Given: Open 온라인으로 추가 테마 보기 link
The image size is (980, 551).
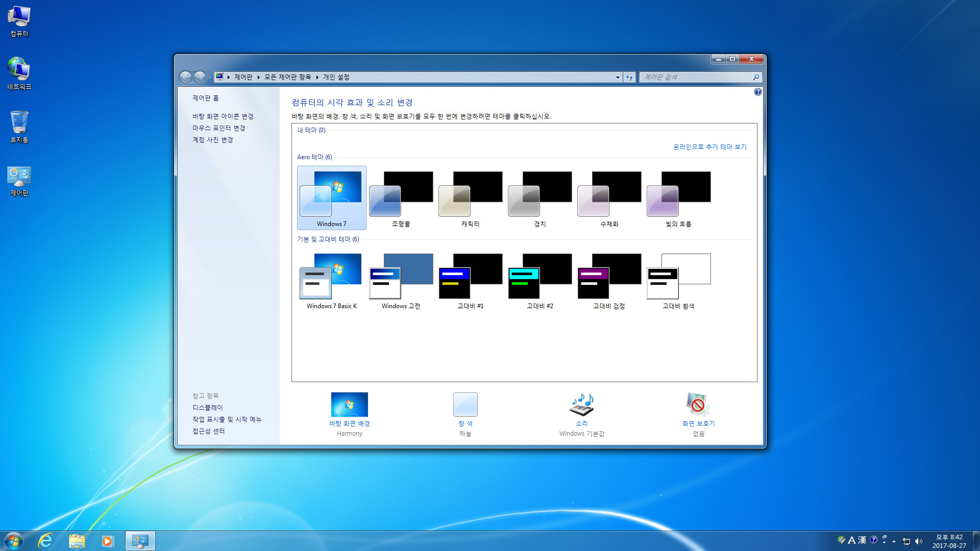Looking at the screenshot, I should 709,146.
